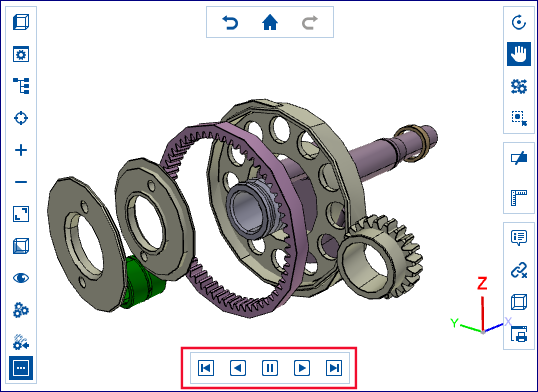Open the measure ruler tool

[519, 198]
